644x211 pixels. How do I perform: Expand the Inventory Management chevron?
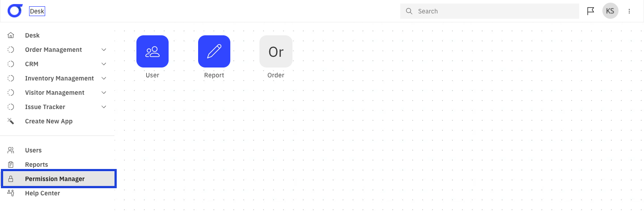click(x=104, y=78)
